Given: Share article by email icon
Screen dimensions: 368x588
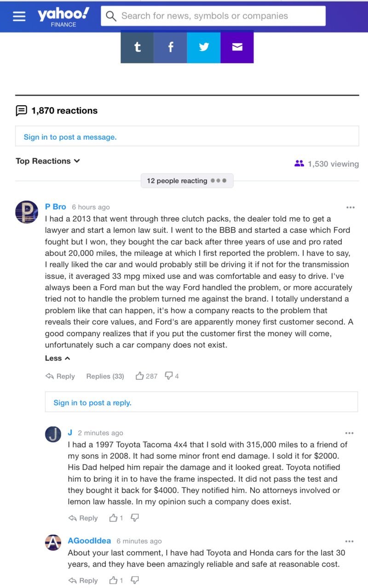Looking at the screenshot, I should 237,47.
